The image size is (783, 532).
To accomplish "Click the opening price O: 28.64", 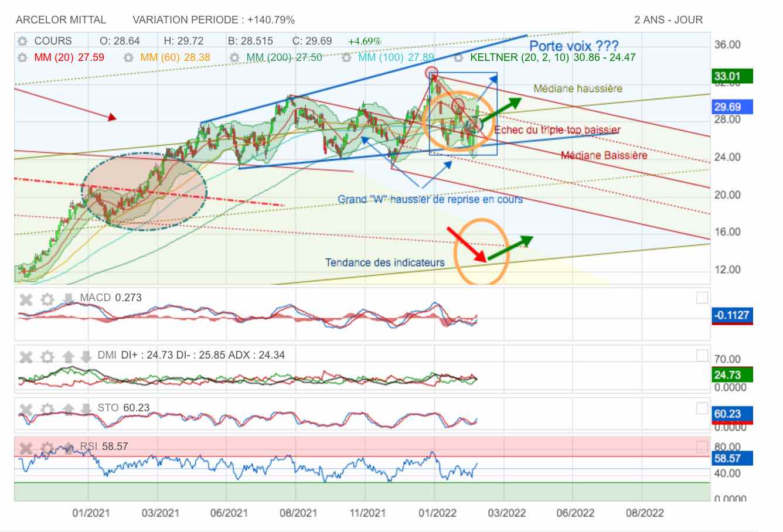I will tap(120, 41).
